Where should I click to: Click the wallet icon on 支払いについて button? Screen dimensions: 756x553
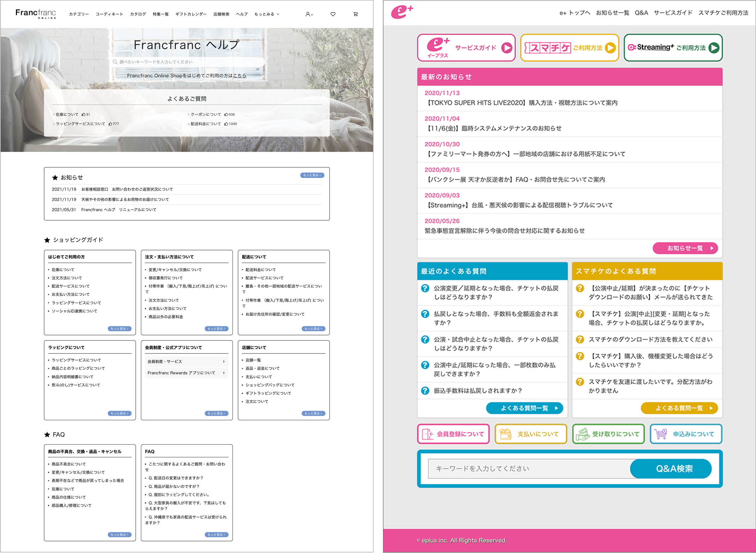[x=505, y=434]
